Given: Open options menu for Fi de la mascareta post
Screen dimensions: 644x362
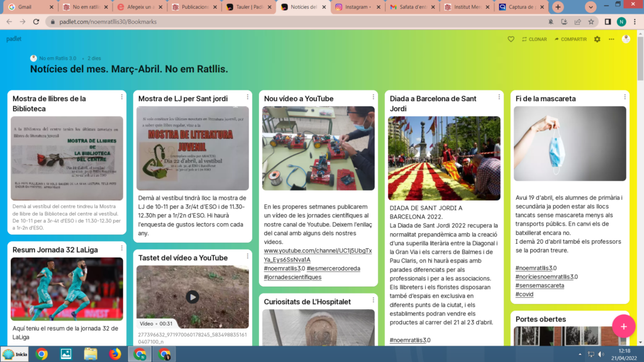Looking at the screenshot, I should 625,97.
